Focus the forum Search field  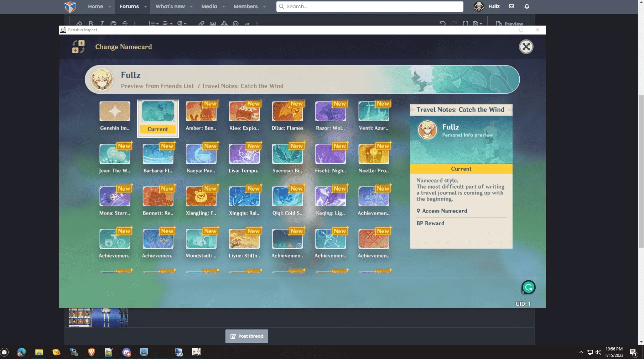(370, 6)
